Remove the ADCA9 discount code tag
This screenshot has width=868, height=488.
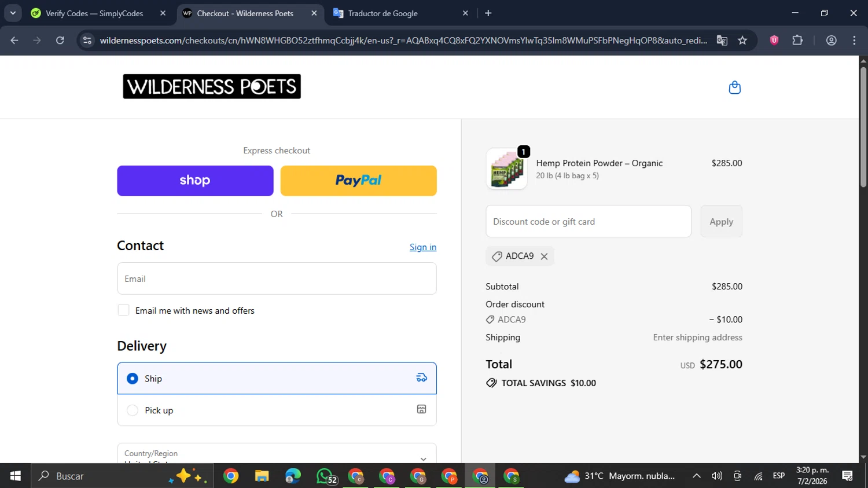coord(544,256)
